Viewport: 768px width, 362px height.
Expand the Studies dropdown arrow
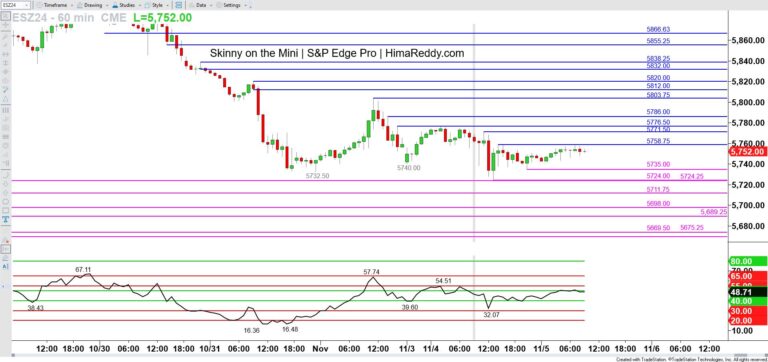pyautogui.click(x=140, y=5)
